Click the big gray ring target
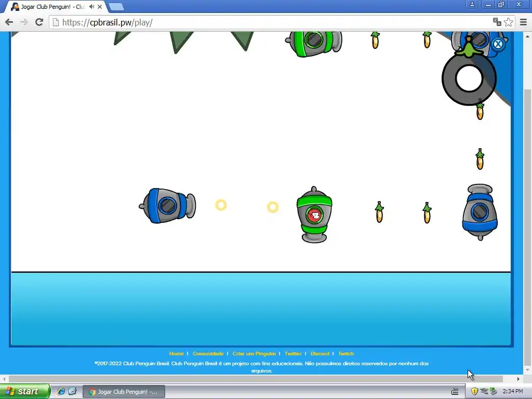This screenshot has height=399, width=532. (x=469, y=79)
